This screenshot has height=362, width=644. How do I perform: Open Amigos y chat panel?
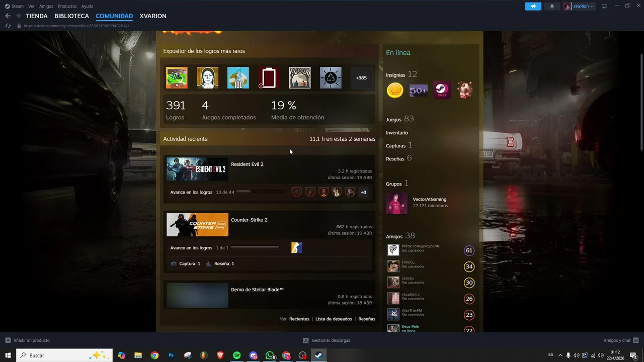tap(621, 340)
